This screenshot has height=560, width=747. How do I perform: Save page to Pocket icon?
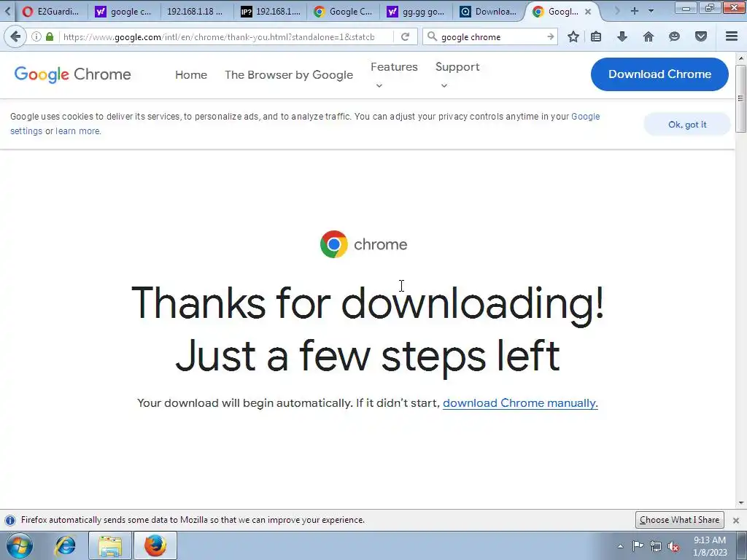pyautogui.click(x=701, y=36)
